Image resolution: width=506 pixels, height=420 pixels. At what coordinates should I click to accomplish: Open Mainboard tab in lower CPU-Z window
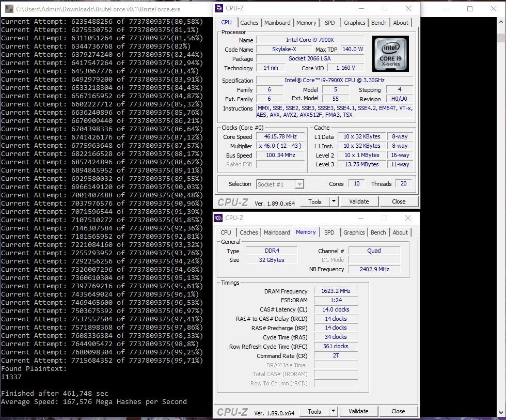pyautogui.click(x=277, y=232)
